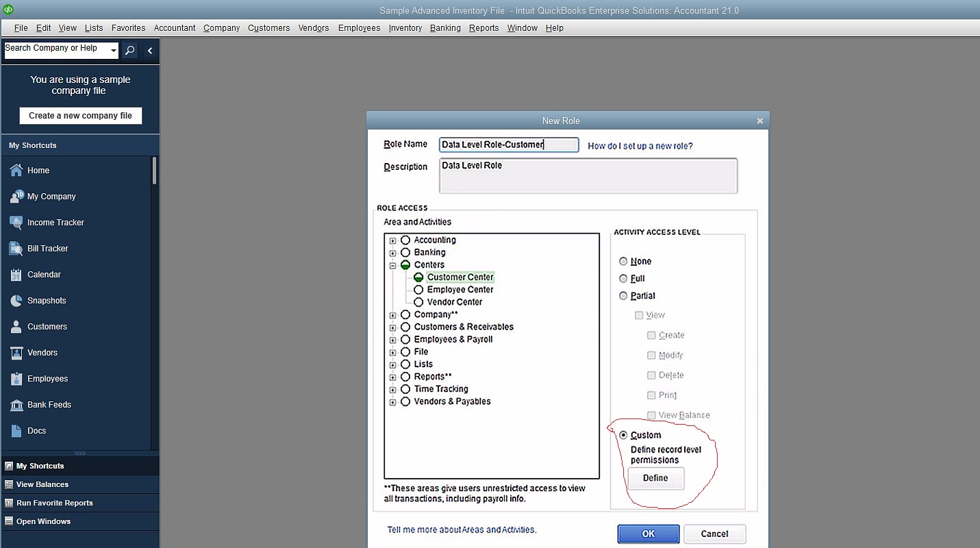This screenshot has height=548, width=980.
Task: Toggle the Vendor Center circle
Action: point(418,302)
